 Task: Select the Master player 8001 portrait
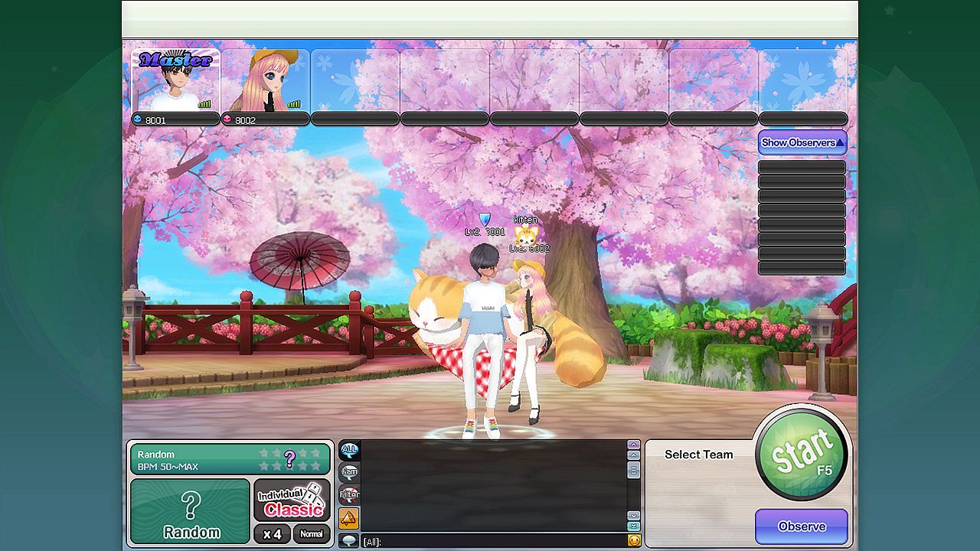tap(175, 81)
